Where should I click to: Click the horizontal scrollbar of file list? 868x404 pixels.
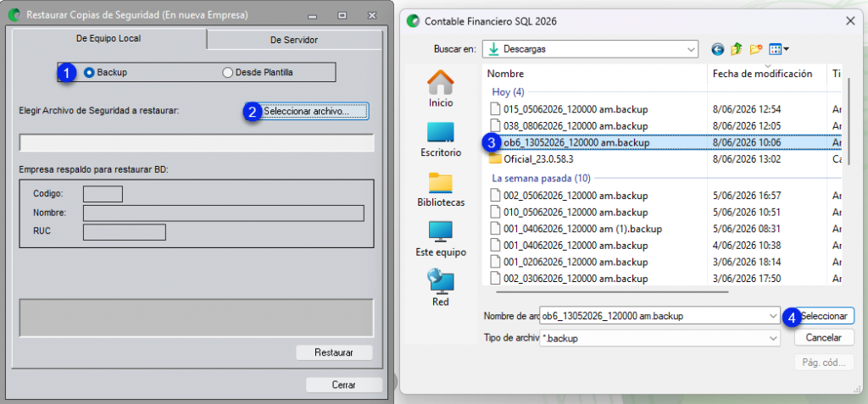pos(612,291)
